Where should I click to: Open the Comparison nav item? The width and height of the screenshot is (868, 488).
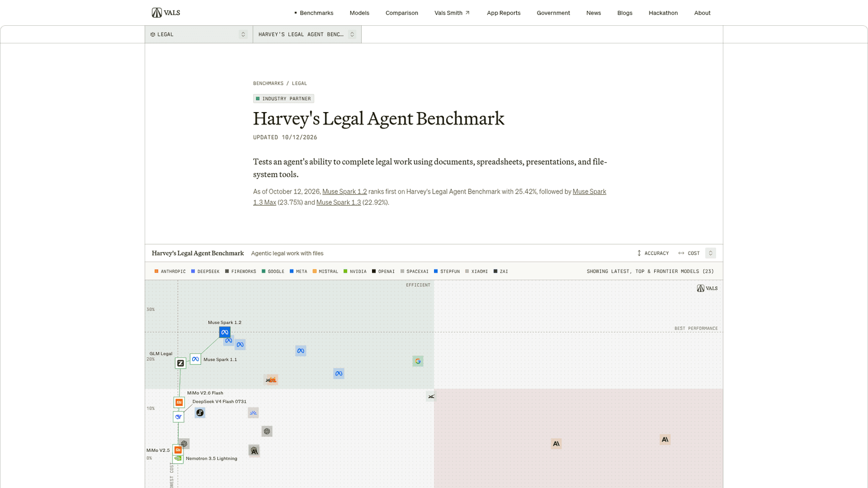tap(401, 13)
